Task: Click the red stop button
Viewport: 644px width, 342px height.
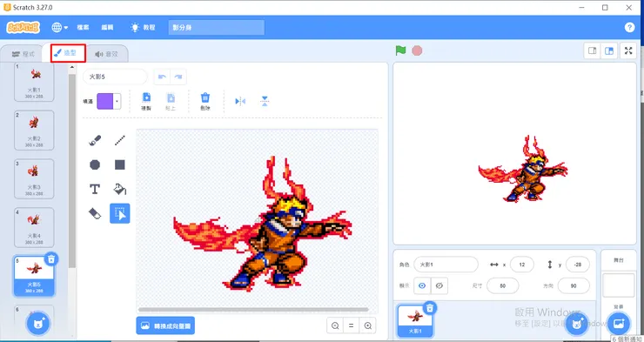Action: [417, 50]
